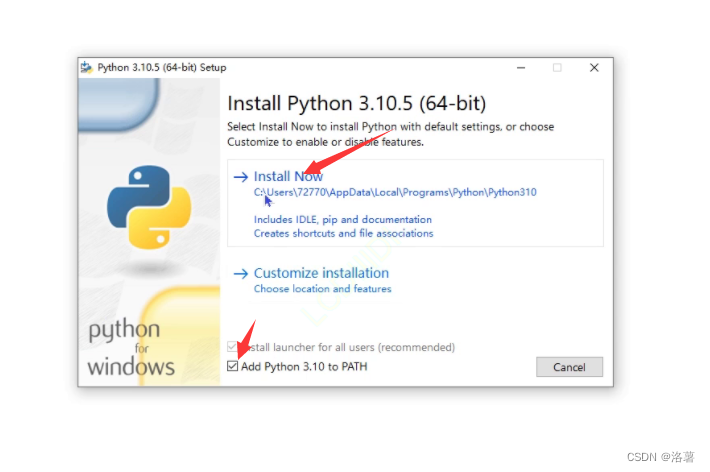Image resolution: width=710 pixels, height=472 pixels.
Task: Click the 'python for windows' branding text
Action: [130, 348]
